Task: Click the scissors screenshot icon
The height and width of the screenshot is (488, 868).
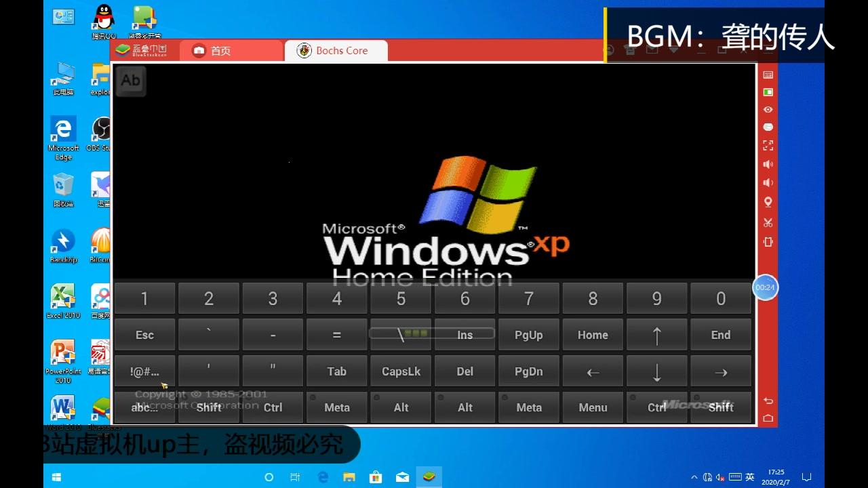Action: [x=768, y=222]
